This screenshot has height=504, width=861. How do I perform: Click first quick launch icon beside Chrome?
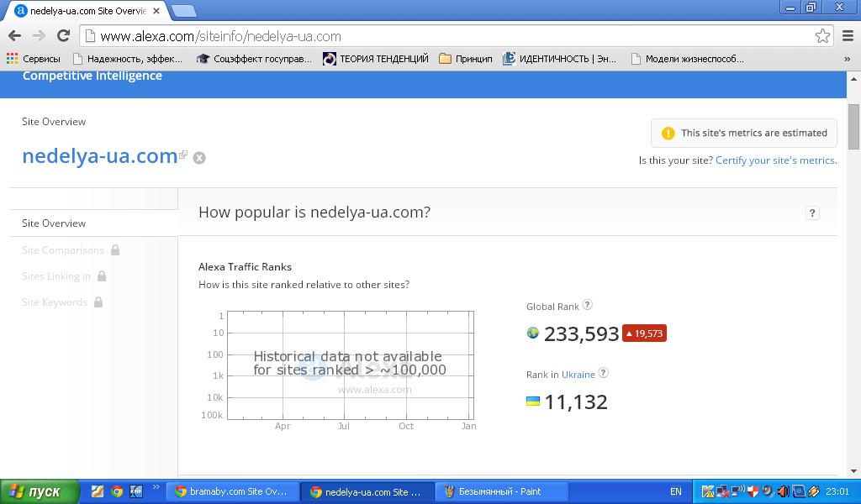point(98,491)
